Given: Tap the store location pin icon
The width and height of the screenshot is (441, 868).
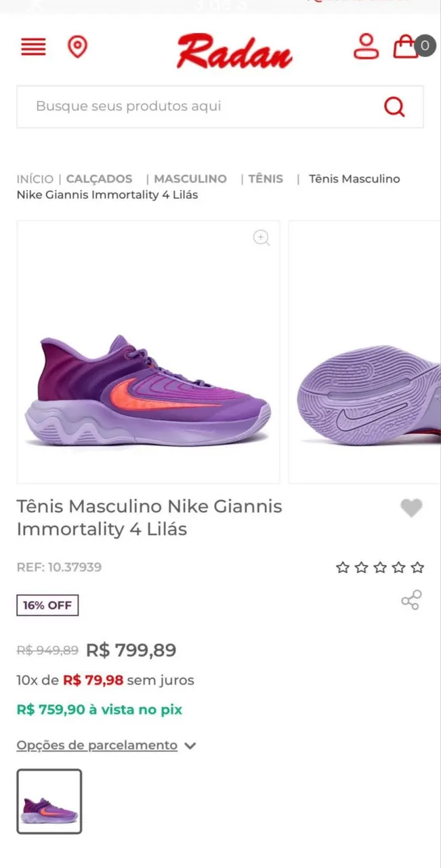Looking at the screenshot, I should [x=78, y=47].
